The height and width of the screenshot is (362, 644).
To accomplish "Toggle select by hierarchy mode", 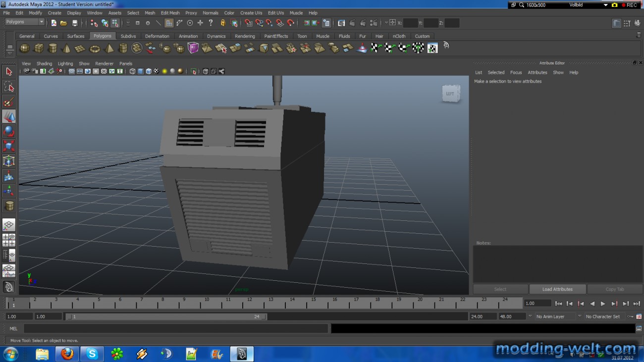I will coord(94,23).
